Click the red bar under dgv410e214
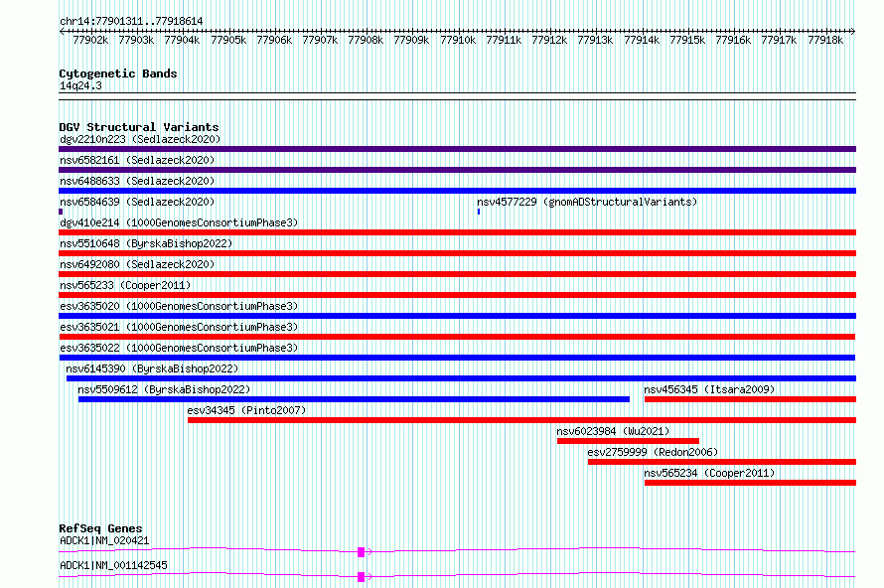Image resolution: width=884 pixels, height=588 pixels. click(457, 232)
